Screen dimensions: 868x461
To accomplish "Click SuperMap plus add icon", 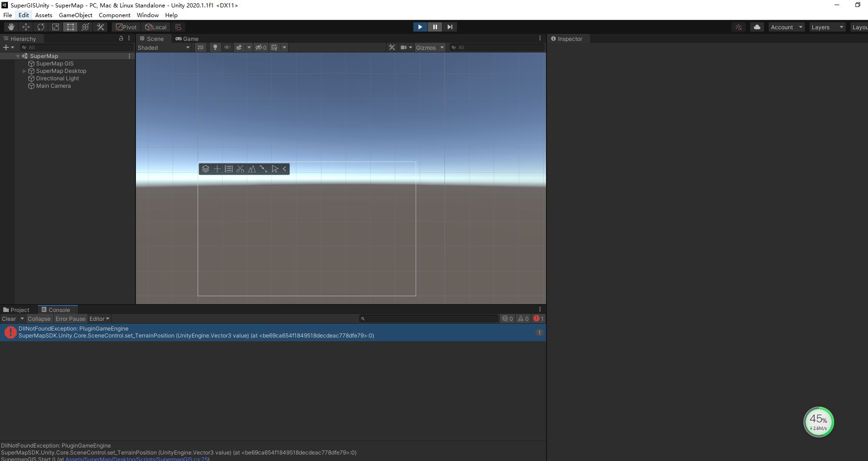I will pos(217,169).
